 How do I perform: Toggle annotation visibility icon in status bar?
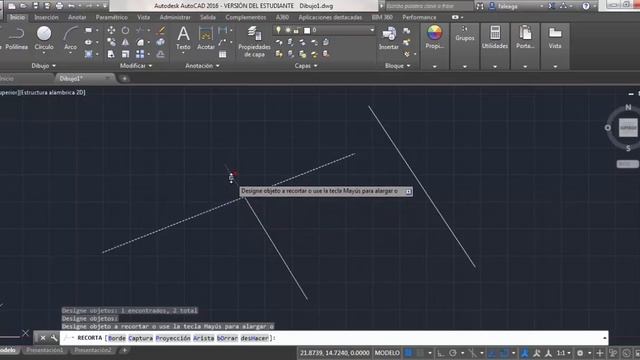click(x=524, y=353)
